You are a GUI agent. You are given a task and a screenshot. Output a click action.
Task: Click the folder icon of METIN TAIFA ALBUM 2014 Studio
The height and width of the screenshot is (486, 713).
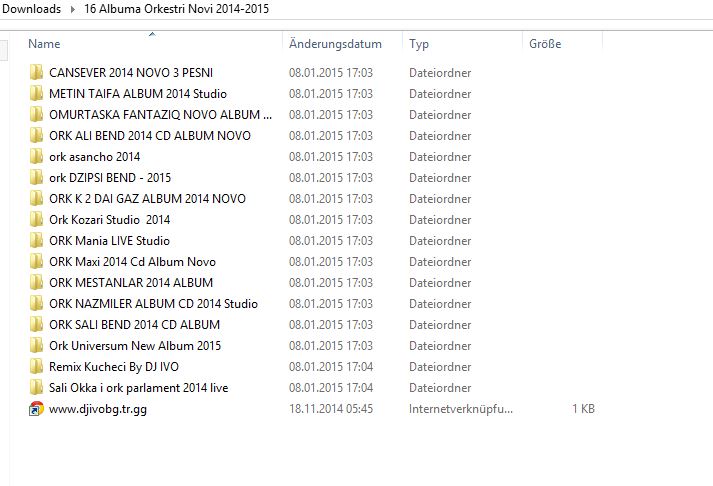(x=36, y=93)
